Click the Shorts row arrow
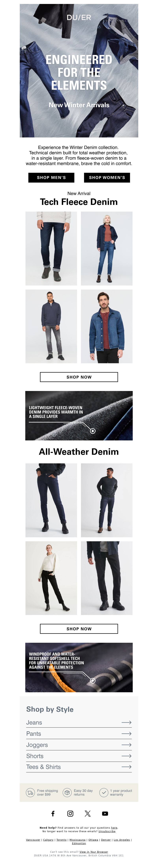 click(126, 756)
